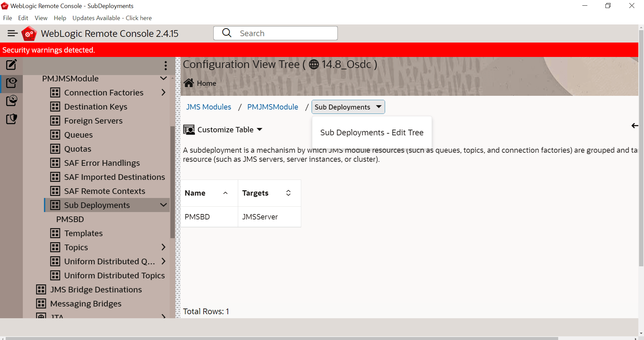Go to PMJMSModule breadcrumb link
Viewport: 644px width, 340px height.
pos(273,107)
